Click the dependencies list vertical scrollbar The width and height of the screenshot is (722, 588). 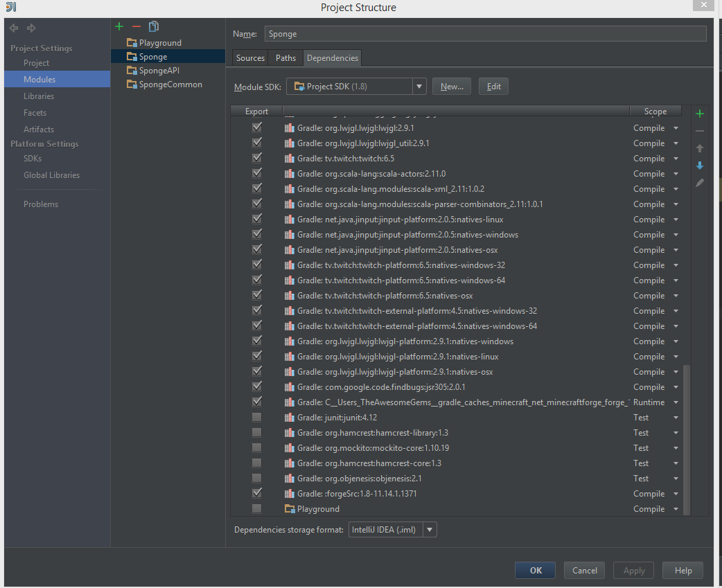687,439
